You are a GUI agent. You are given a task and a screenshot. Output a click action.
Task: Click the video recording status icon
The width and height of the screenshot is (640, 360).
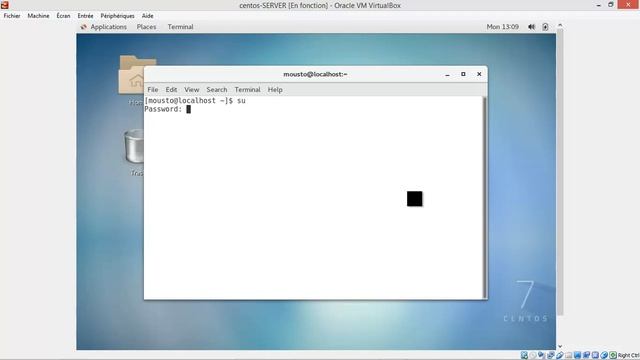tap(586, 356)
